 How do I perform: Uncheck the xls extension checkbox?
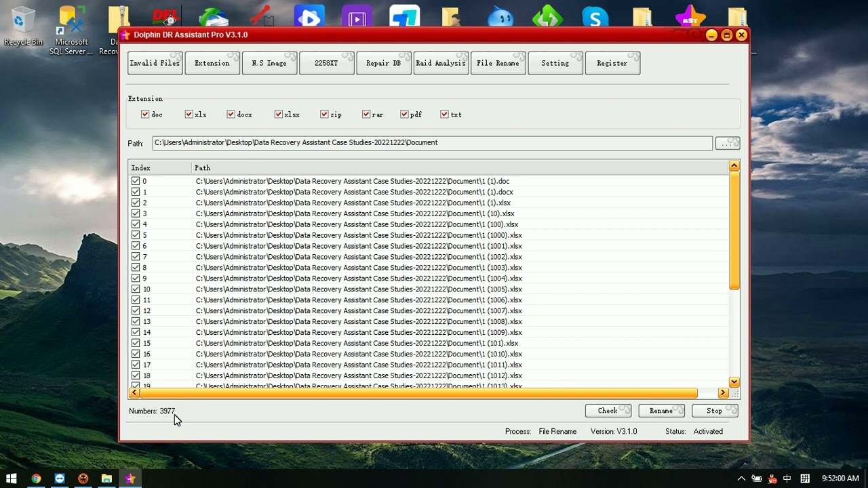pos(189,115)
